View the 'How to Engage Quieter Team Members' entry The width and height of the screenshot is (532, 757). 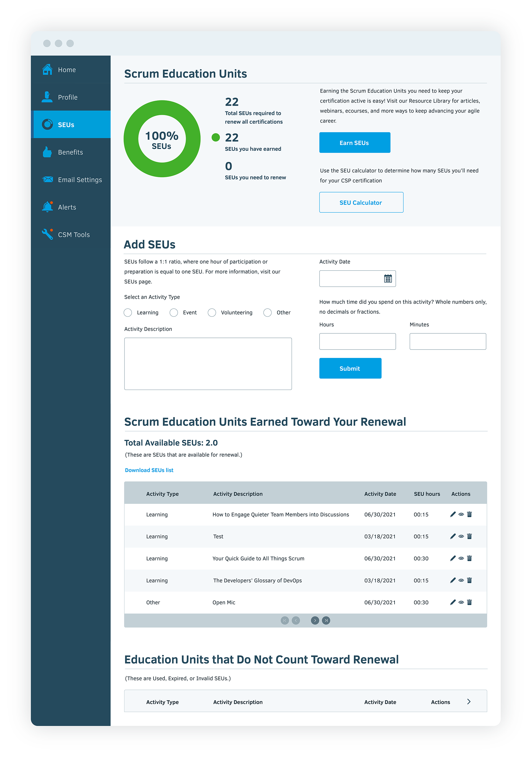(x=461, y=514)
